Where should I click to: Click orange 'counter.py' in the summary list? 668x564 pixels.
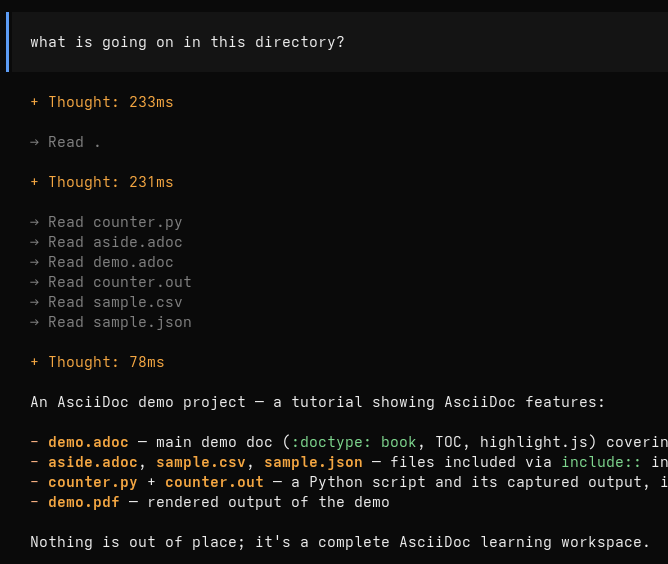[93, 482]
